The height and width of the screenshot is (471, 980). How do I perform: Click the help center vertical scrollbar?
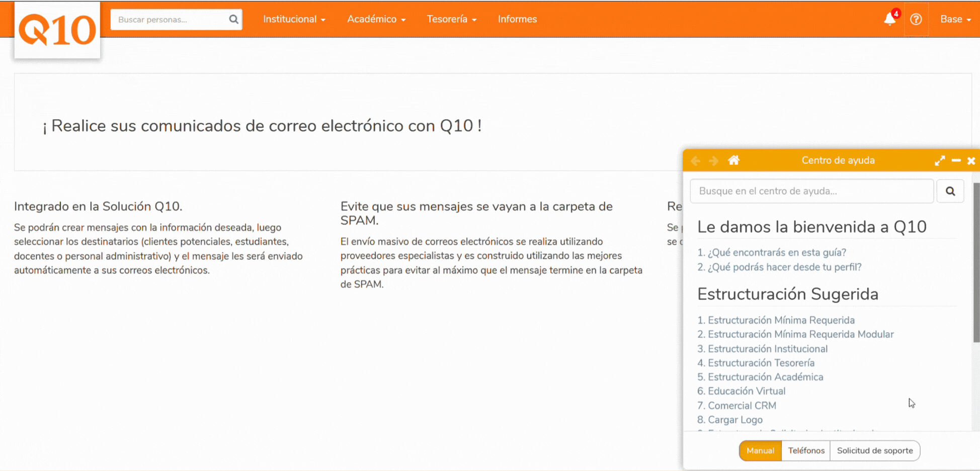coord(976,262)
